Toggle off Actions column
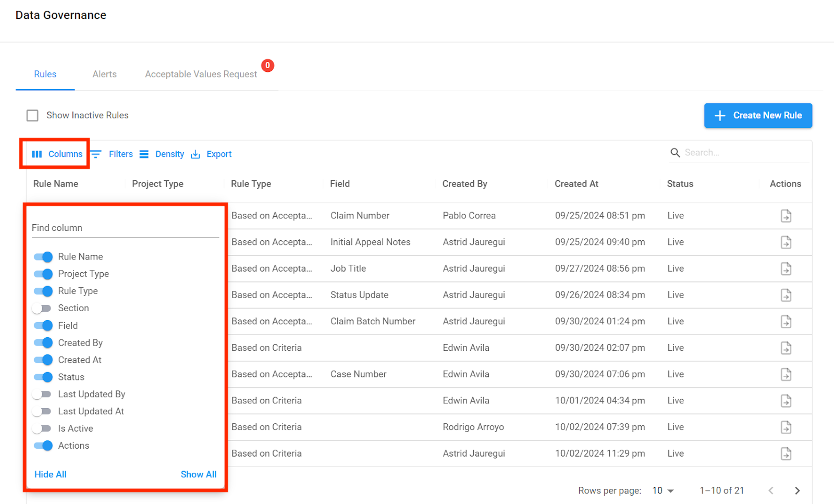The image size is (834, 504). [43, 446]
